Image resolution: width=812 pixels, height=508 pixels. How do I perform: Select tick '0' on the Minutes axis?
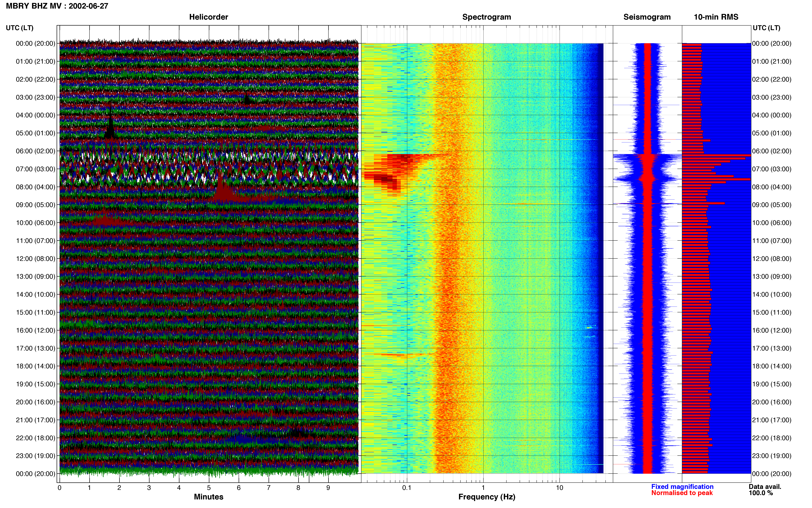(x=59, y=488)
